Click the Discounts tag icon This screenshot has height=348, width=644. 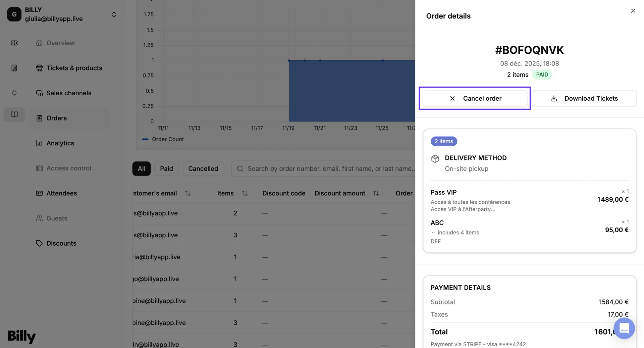(x=39, y=243)
